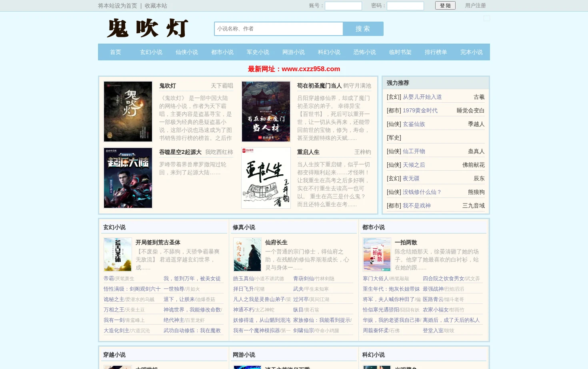Open 军史小说 navigation tab

pos(258,52)
